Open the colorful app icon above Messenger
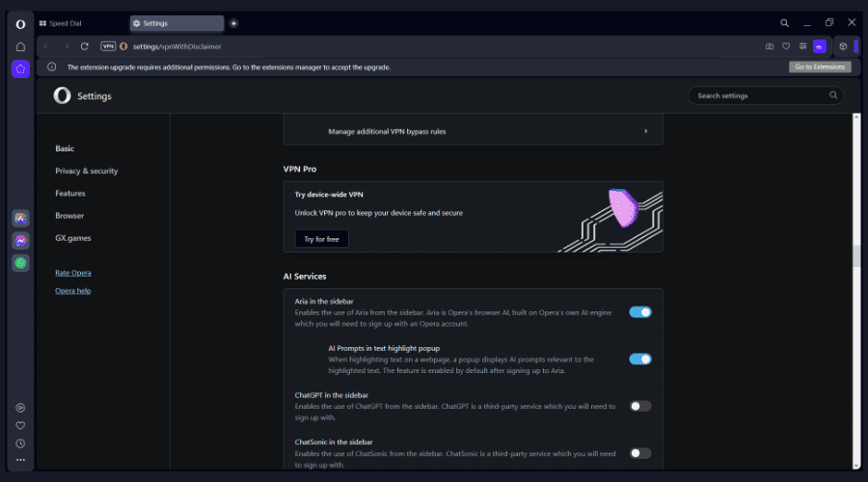Image resolution: width=868 pixels, height=482 pixels. coord(20,219)
